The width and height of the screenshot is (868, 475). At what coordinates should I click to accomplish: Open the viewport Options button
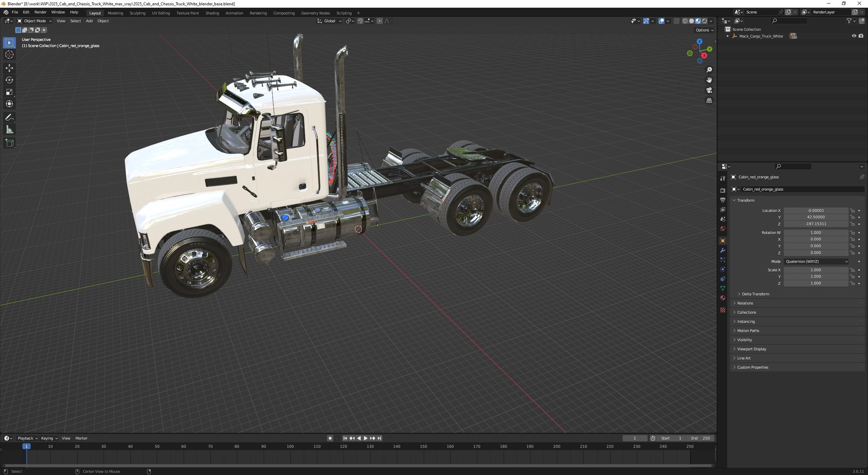click(704, 30)
